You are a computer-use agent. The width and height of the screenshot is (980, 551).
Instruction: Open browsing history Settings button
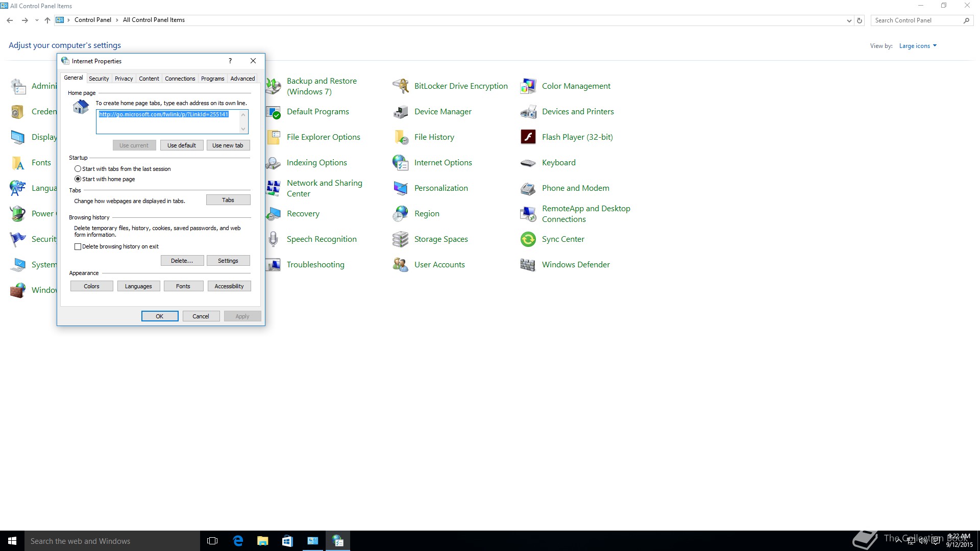[x=228, y=261]
